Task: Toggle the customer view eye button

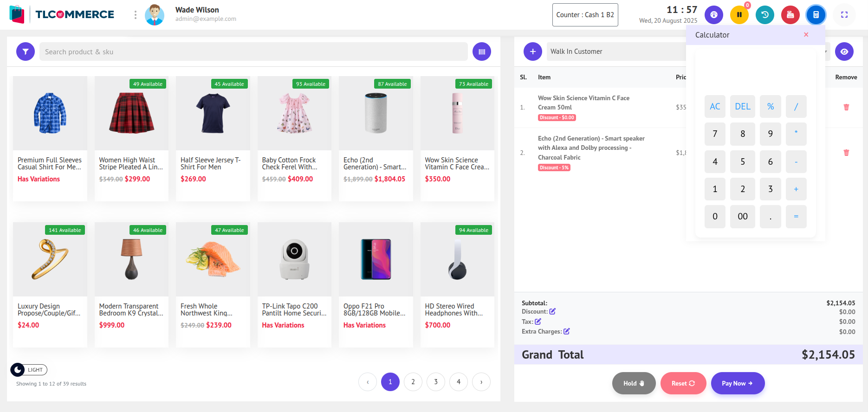Action: click(x=844, y=51)
